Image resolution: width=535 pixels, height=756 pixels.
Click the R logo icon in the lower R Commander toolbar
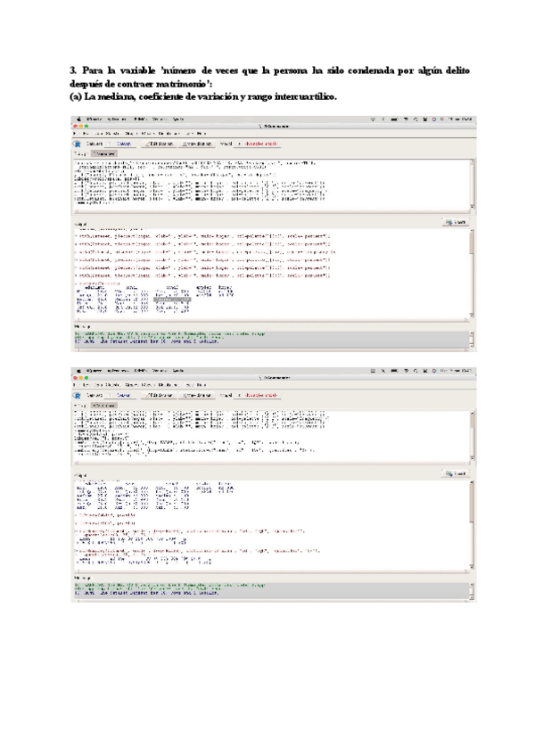pos(78,394)
